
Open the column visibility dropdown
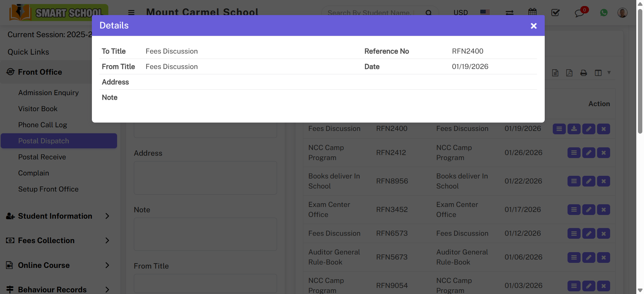point(602,73)
